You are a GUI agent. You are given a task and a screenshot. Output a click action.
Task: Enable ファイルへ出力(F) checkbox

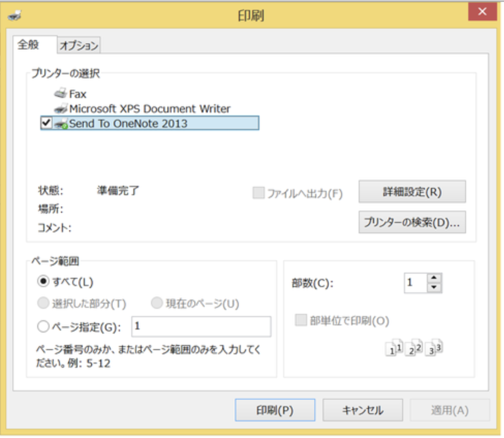(258, 194)
